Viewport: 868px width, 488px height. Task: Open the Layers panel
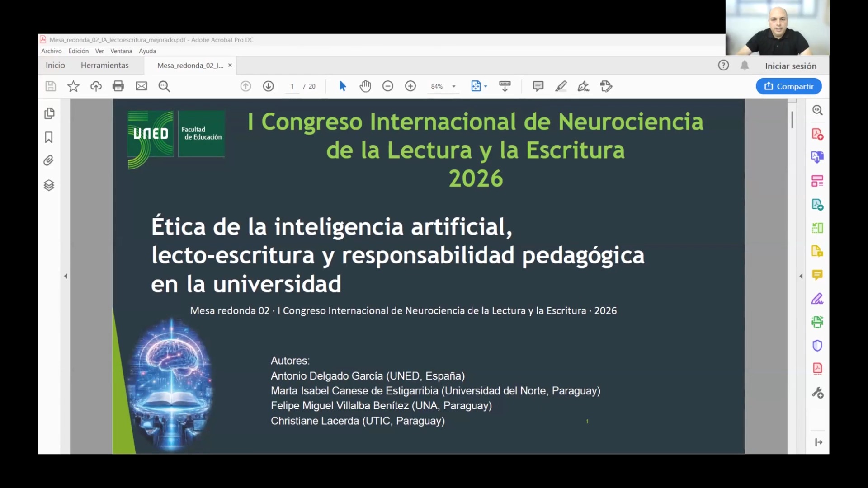tap(49, 185)
